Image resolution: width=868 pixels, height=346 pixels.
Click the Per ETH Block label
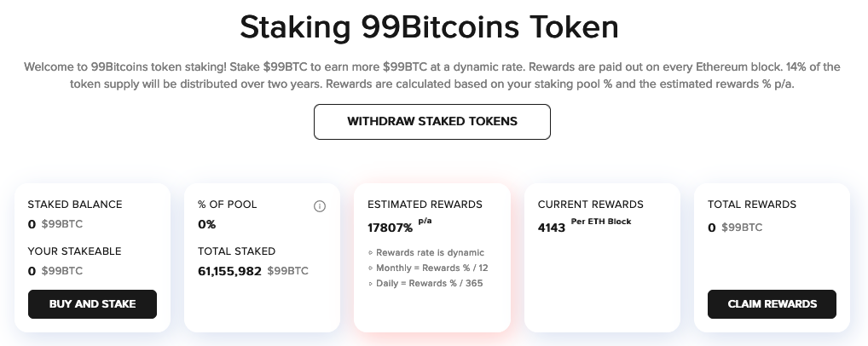(x=601, y=222)
